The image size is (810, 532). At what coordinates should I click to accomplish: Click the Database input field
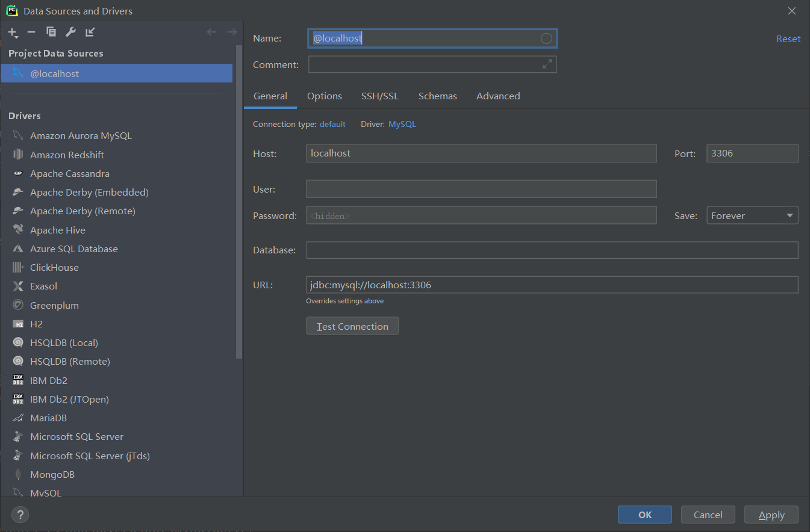tap(552, 250)
